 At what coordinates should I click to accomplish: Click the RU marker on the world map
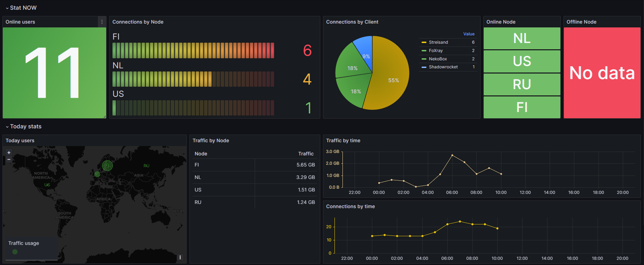pyautogui.click(x=146, y=166)
